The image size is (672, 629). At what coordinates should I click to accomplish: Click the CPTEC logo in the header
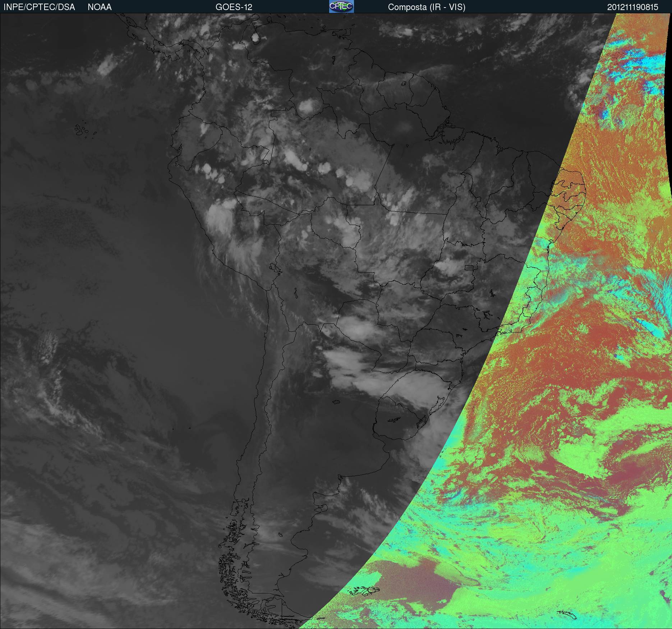click(341, 6)
